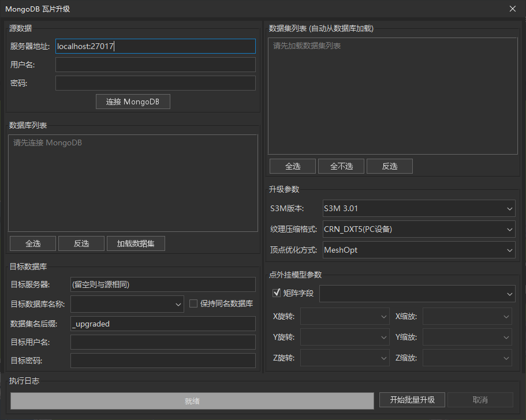Viewport: 526px width, 420px height.
Task: Enable the 保持同名数据库 checkbox
Action: tap(193, 303)
